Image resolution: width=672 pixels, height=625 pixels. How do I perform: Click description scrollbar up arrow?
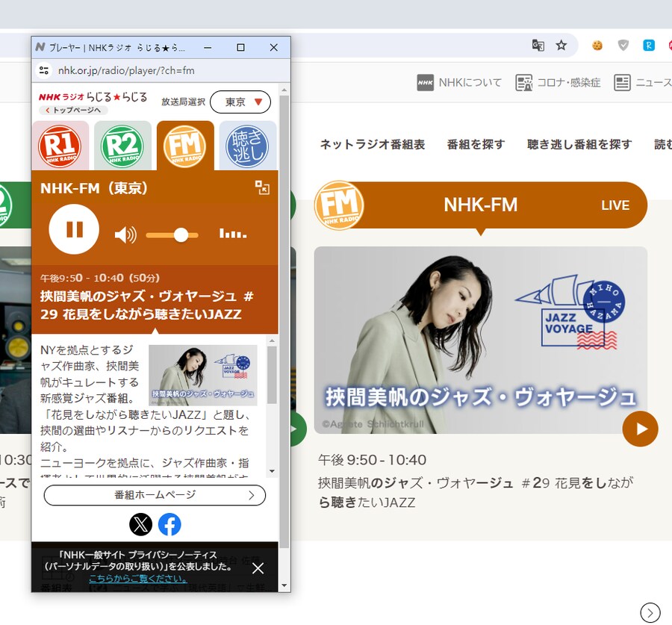pyautogui.click(x=272, y=341)
